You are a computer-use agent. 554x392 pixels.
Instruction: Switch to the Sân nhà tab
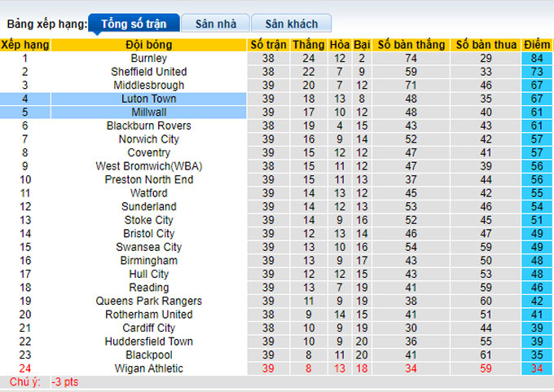tap(215, 24)
